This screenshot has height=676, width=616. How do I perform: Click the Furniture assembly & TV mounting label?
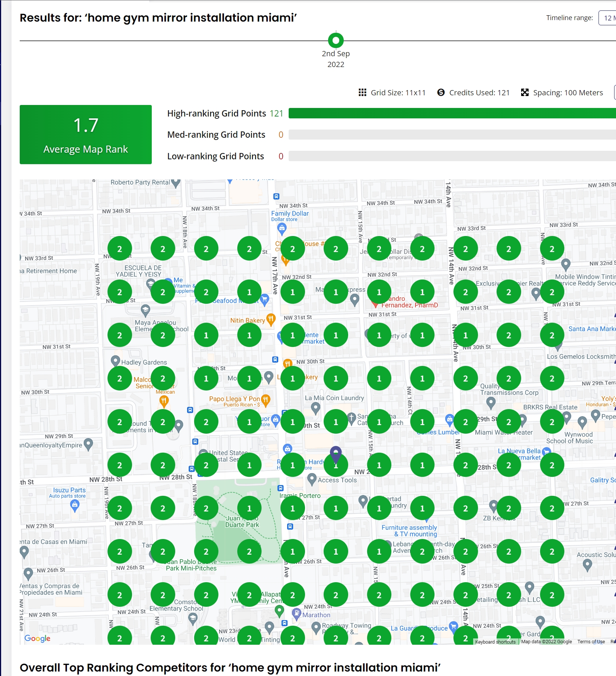409,531
